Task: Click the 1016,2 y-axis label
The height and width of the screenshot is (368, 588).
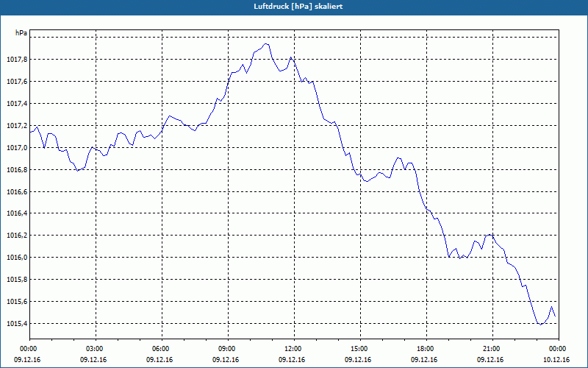Action: pyautogui.click(x=17, y=236)
